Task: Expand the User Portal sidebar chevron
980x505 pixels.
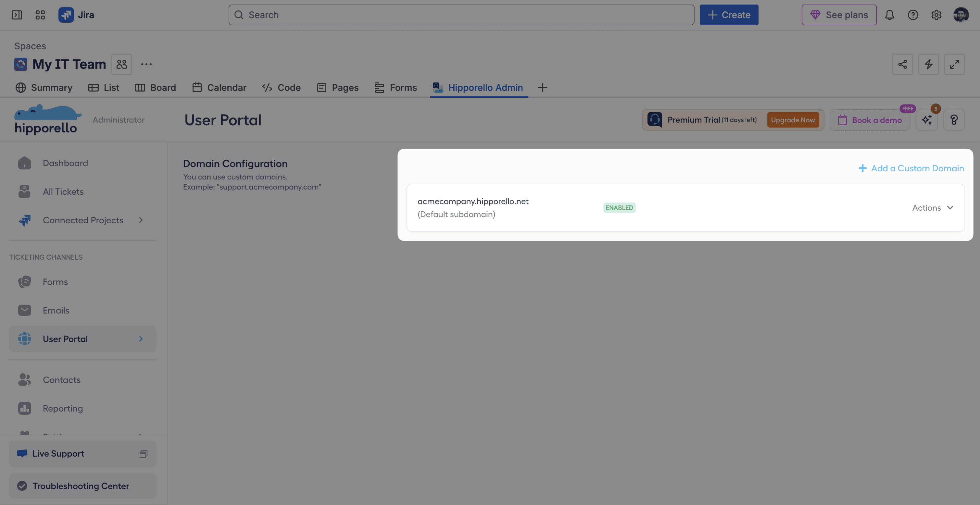Action: point(141,339)
